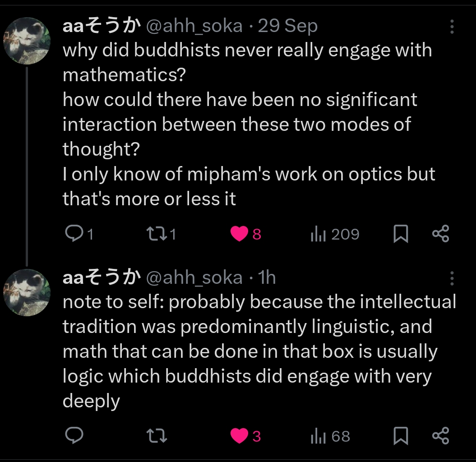
Task: Open the cat avatar on the first tweet
Action: [x=27, y=41]
